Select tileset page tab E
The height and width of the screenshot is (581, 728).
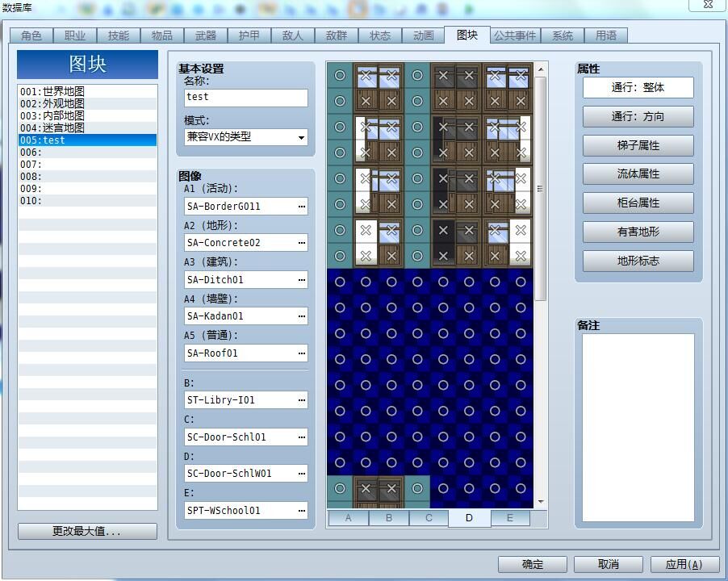point(510,518)
